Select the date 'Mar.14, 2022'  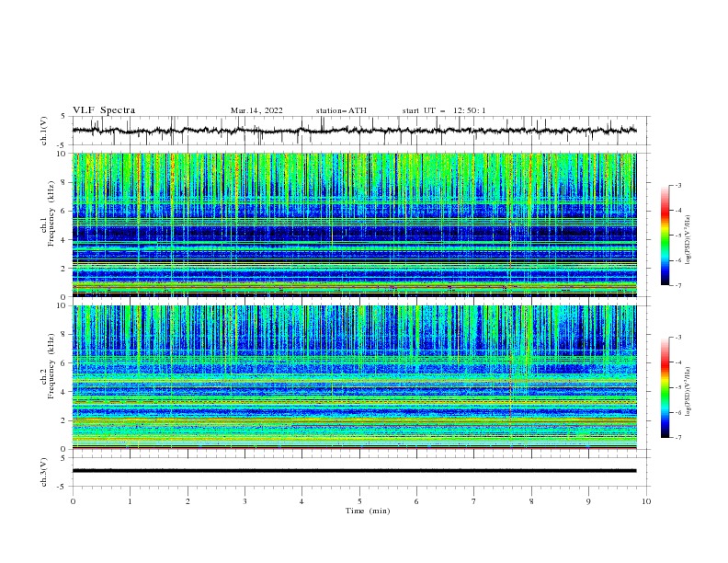tap(256, 110)
